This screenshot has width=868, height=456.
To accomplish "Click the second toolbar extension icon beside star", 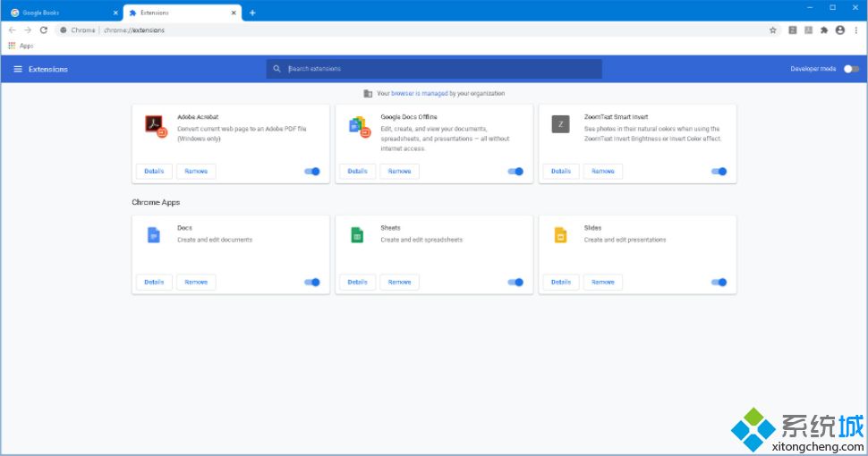I will [809, 30].
